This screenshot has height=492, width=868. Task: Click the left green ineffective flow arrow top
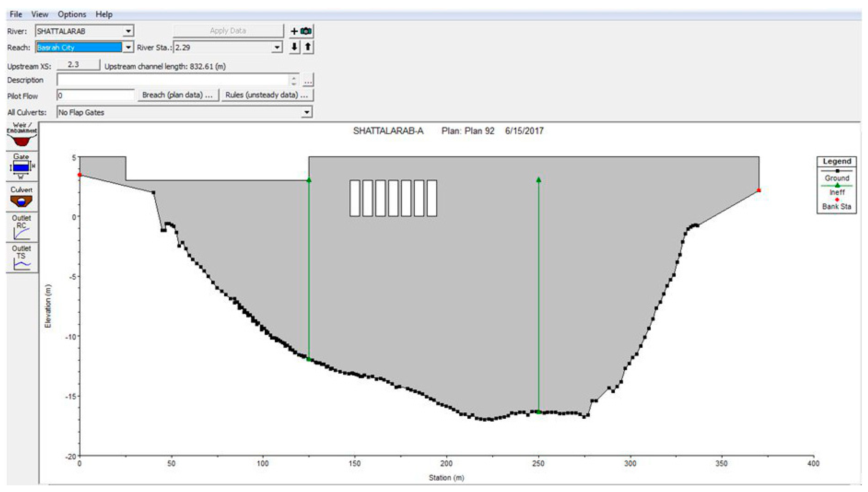(309, 180)
